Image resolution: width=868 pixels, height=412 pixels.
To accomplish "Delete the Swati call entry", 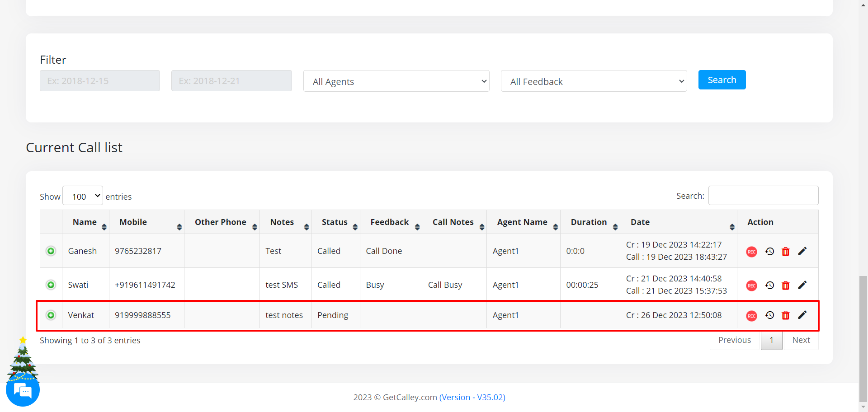I will tap(786, 286).
